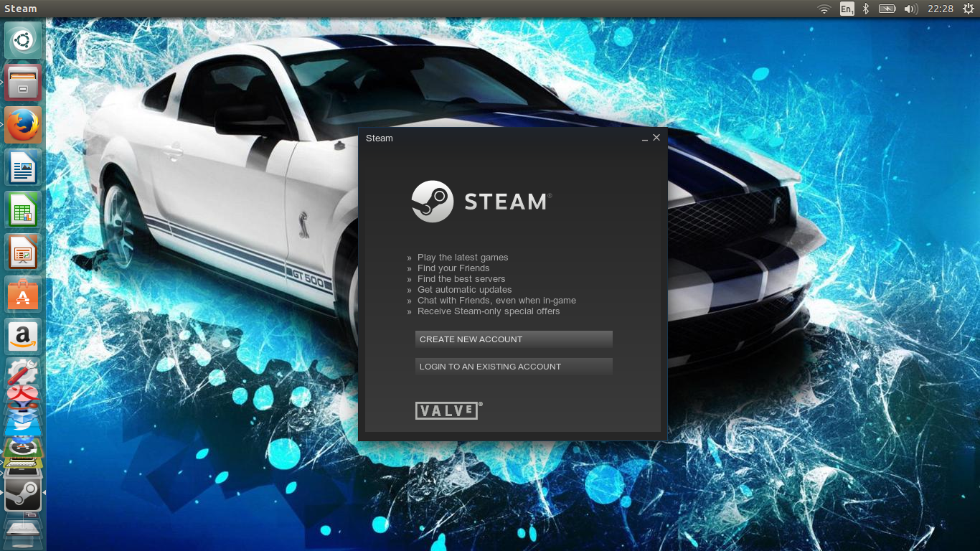980x551 pixels.
Task: Open LibreOffice Calc from the dock
Action: (23, 210)
